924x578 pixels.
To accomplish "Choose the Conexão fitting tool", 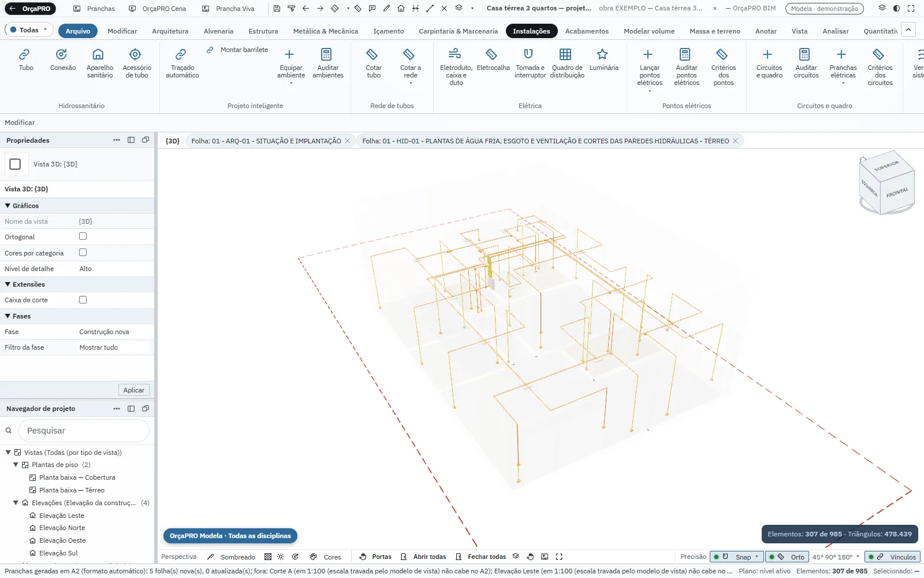I will pyautogui.click(x=62, y=60).
